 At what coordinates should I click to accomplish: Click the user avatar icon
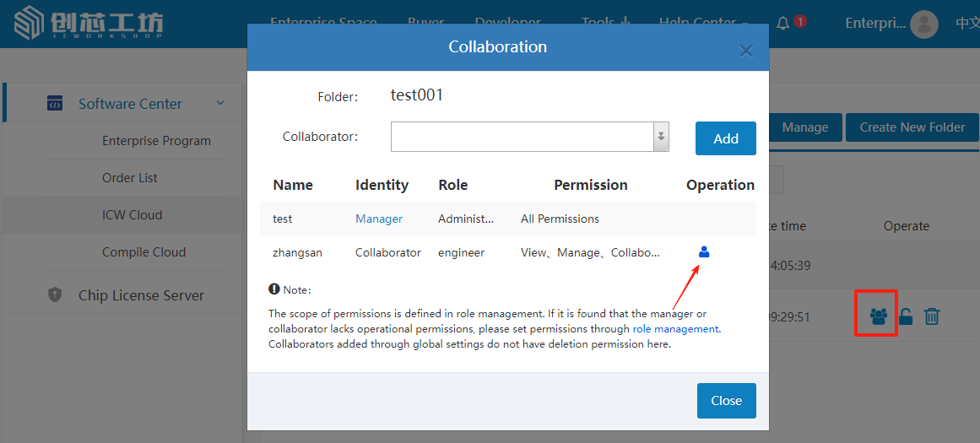pyautogui.click(x=925, y=23)
